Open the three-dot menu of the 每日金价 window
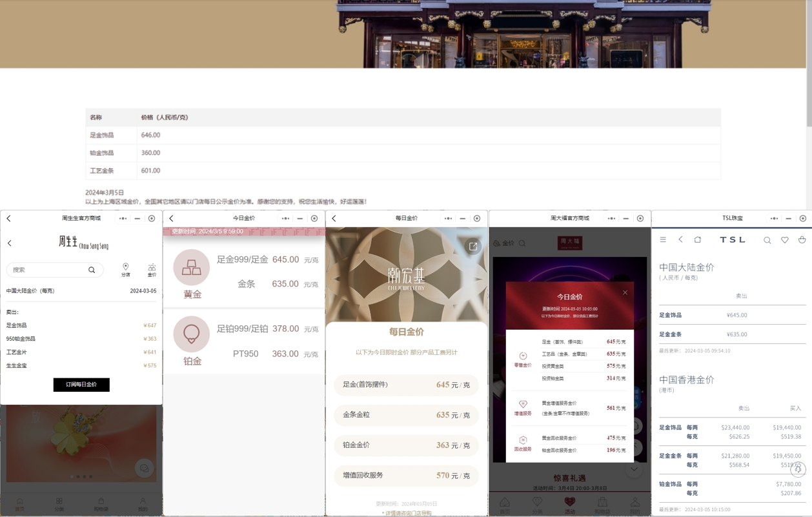Viewport: 812px width, 517px height. [448, 218]
